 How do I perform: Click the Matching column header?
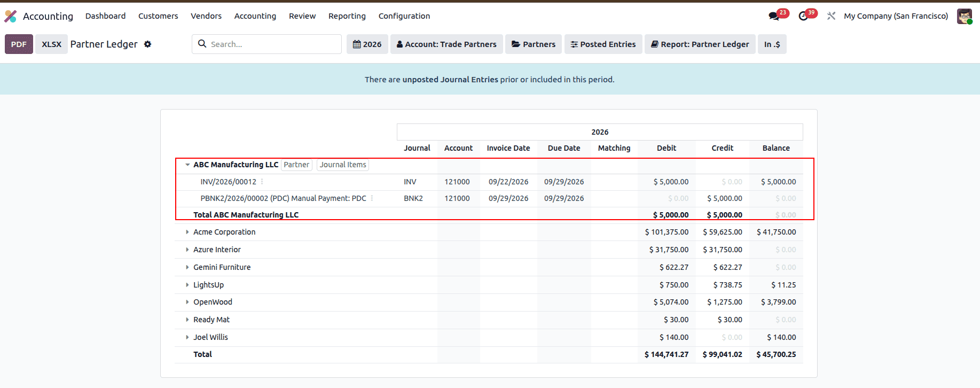coord(614,148)
